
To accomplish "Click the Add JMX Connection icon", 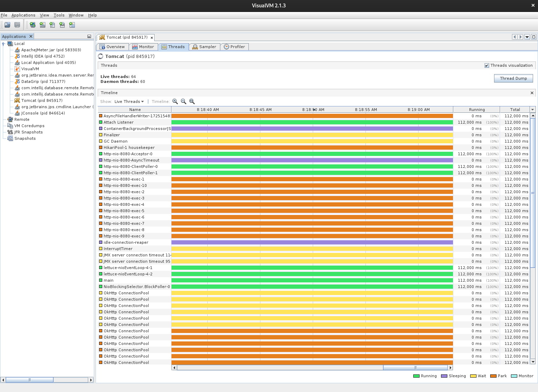I will click(42, 25).
